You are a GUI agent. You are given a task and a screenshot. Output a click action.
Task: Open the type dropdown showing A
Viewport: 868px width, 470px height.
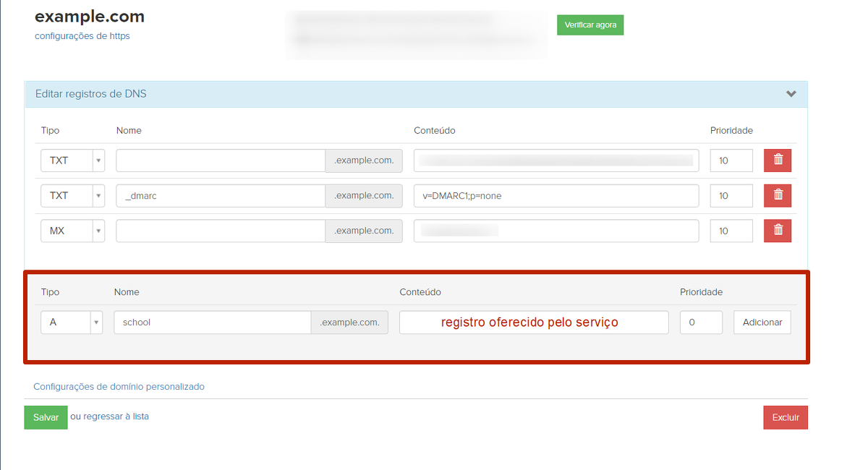[x=72, y=322]
